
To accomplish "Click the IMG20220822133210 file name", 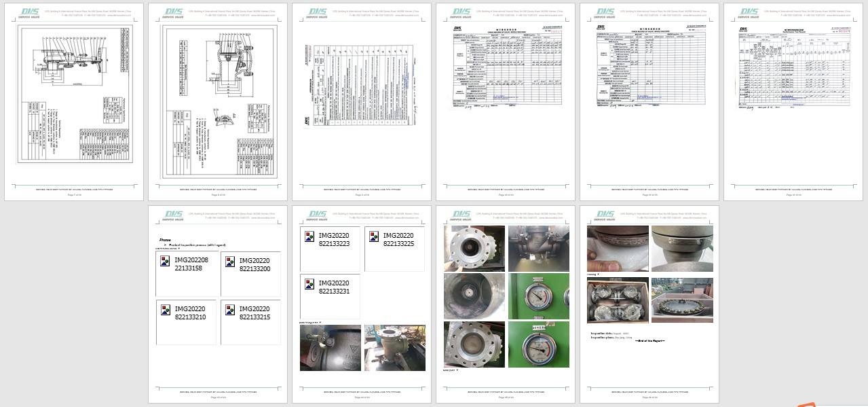I will click(190, 313).
